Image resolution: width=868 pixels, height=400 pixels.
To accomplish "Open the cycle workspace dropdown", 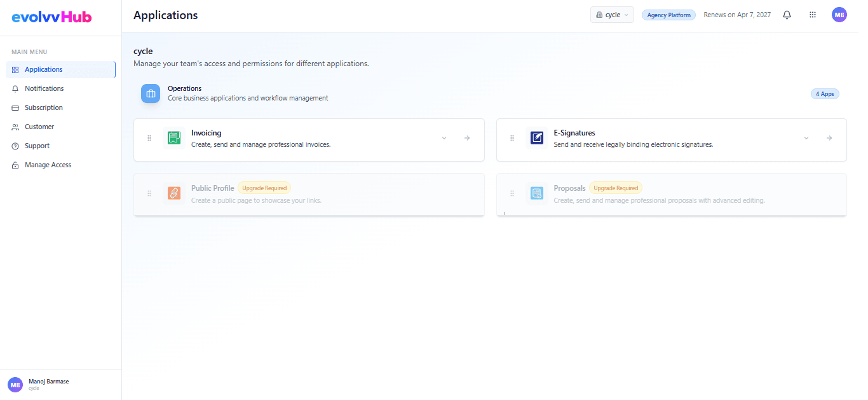I will point(612,15).
